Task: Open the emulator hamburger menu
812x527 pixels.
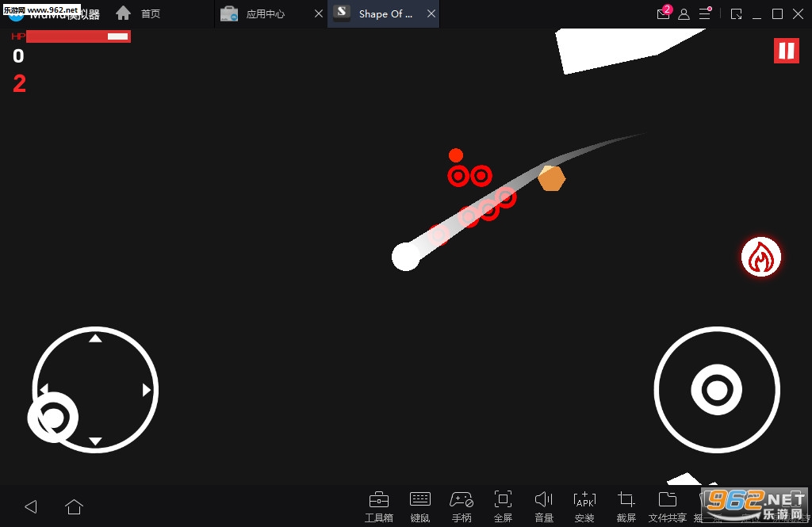Action: tap(705, 13)
